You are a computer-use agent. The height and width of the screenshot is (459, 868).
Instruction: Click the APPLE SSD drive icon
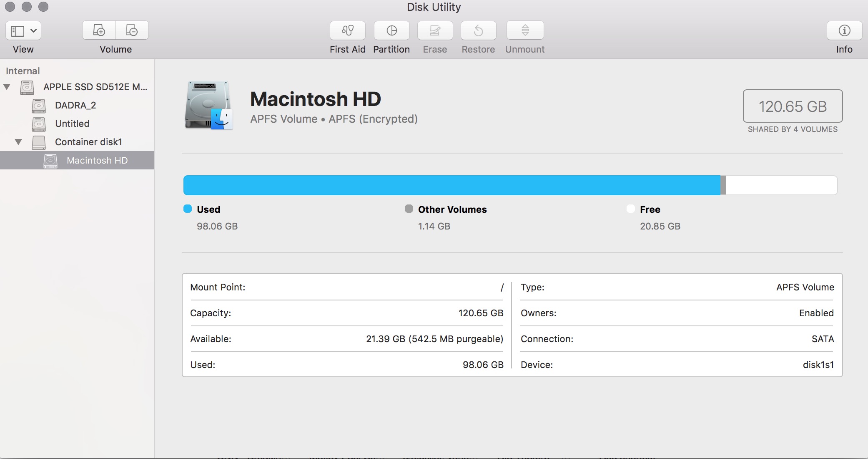point(27,87)
